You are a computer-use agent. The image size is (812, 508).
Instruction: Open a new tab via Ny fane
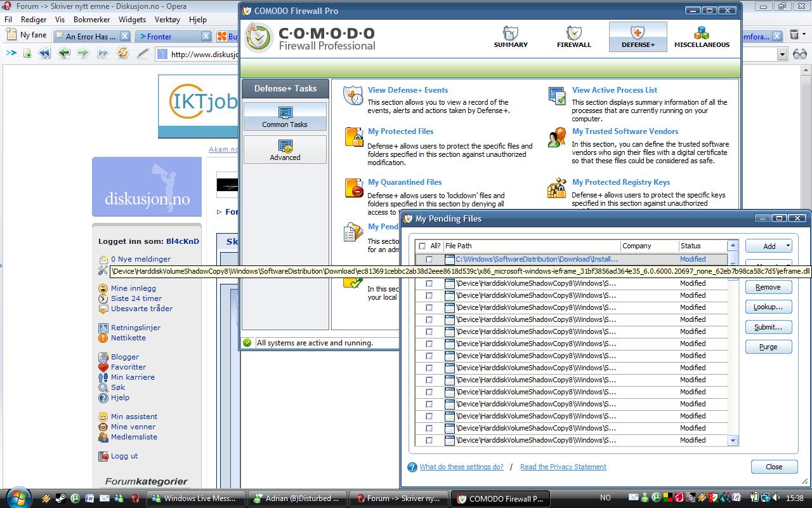coord(27,36)
